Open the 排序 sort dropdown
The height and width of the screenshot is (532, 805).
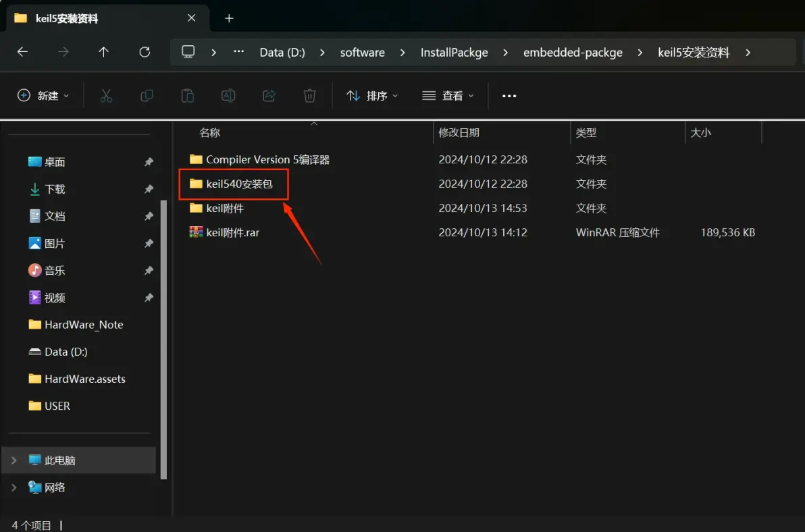[x=372, y=96]
